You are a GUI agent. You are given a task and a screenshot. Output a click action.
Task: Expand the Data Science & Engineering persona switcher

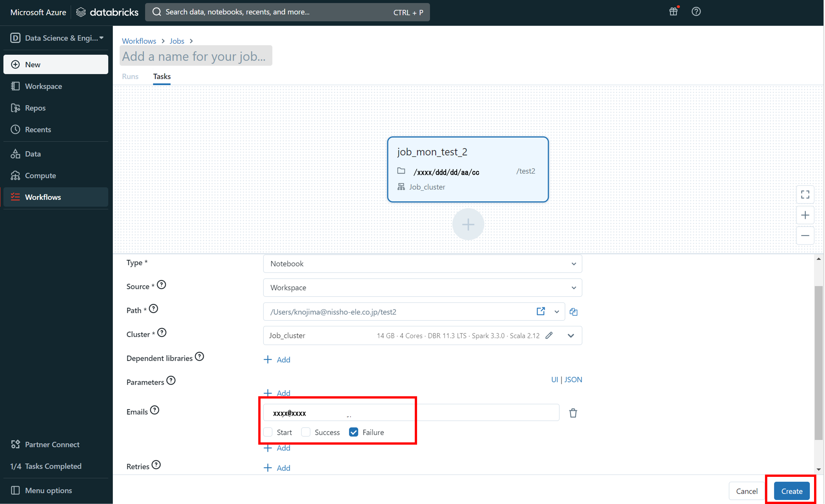click(57, 38)
